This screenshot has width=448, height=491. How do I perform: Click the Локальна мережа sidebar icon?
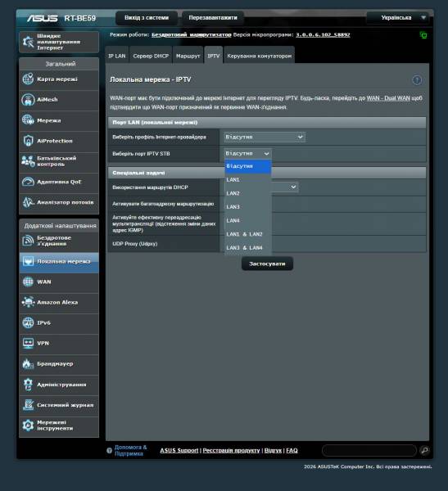pyautogui.click(x=28, y=261)
